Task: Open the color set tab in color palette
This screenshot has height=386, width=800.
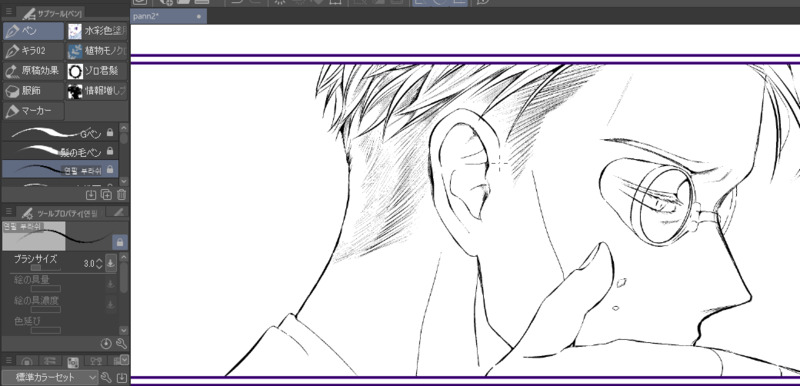Action: 73,362
